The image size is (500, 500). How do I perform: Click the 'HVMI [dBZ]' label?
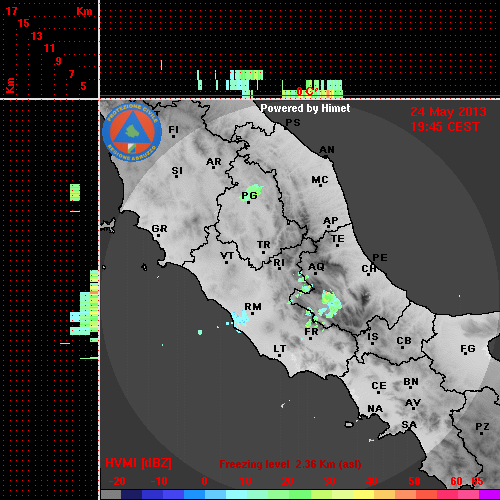point(138,463)
